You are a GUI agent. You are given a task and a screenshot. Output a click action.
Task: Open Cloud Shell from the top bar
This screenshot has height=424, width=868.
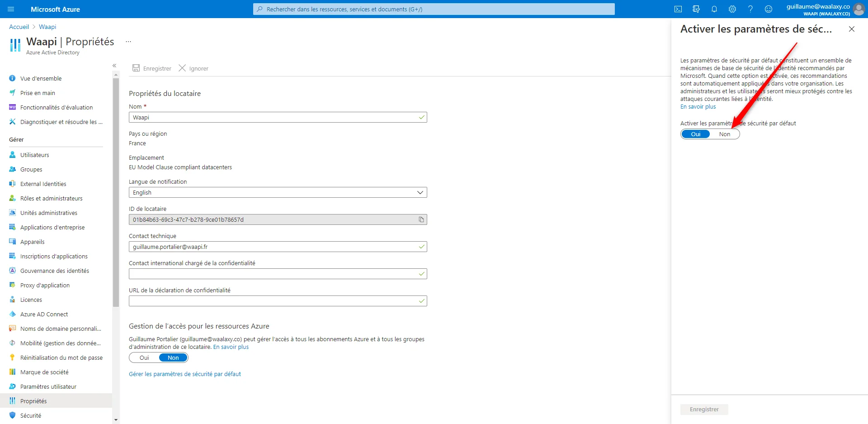pos(678,9)
